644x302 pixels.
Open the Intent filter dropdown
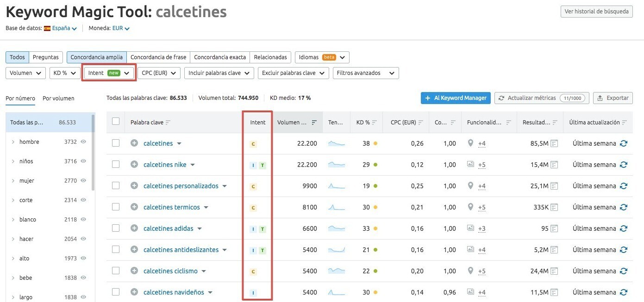pos(109,73)
